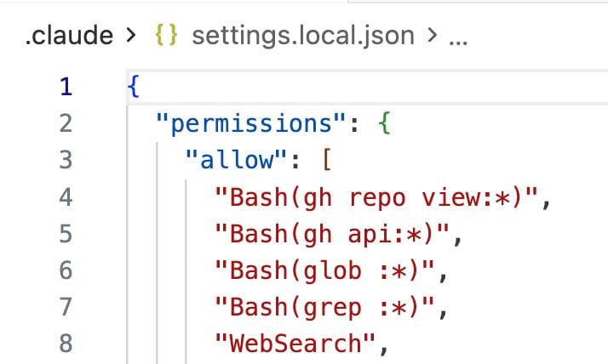Click line number 3 in gutter
This screenshot has width=608, height=364.
pos(66,161)
